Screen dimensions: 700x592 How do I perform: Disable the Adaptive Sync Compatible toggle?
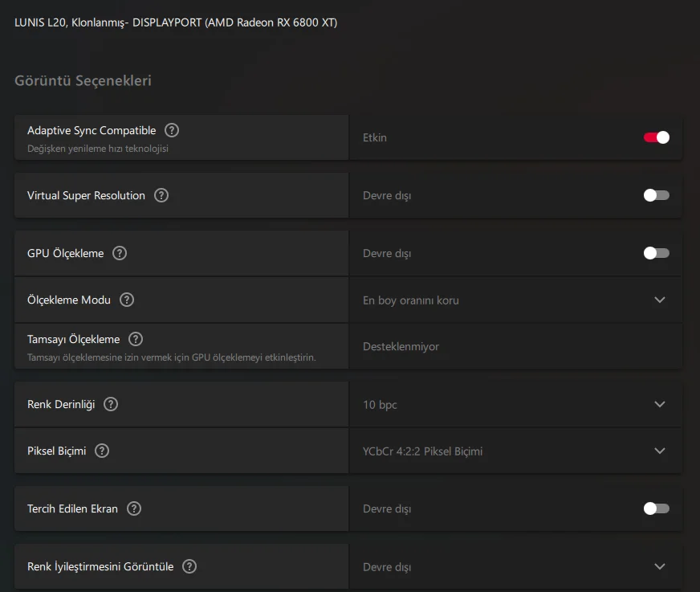(x=656, y=137)
